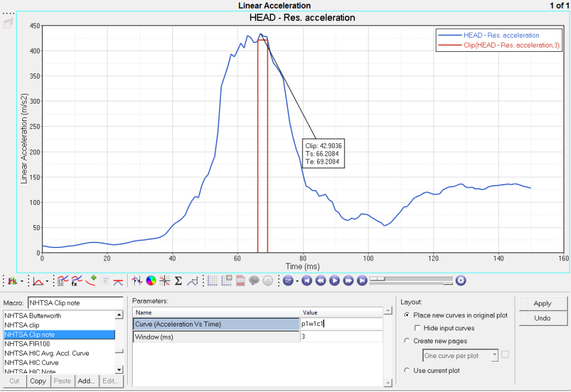This screenshot has height=392, width=571.
Task: Click the speech bubble notes icon
Action: tap(254, 280)
